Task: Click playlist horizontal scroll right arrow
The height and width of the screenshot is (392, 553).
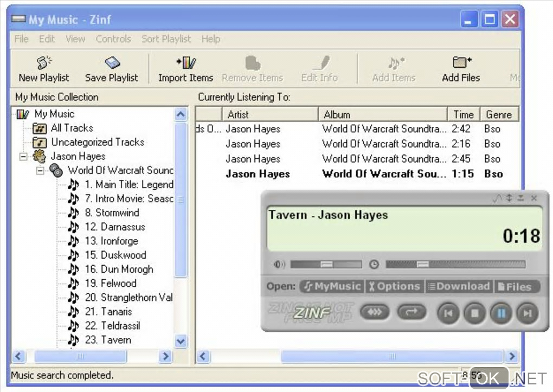Action: point(511,356)
